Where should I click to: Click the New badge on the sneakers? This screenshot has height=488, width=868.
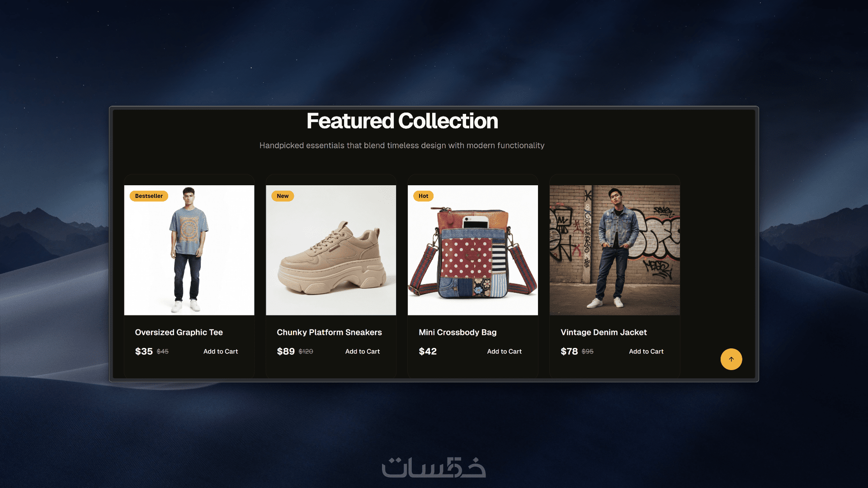point(283,196)
